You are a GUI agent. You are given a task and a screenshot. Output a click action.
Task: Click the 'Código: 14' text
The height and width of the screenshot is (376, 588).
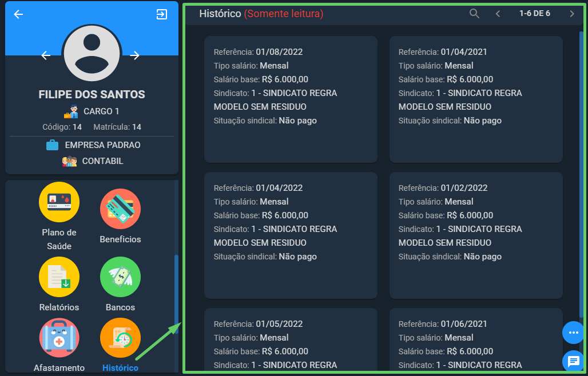click(62, 127)
